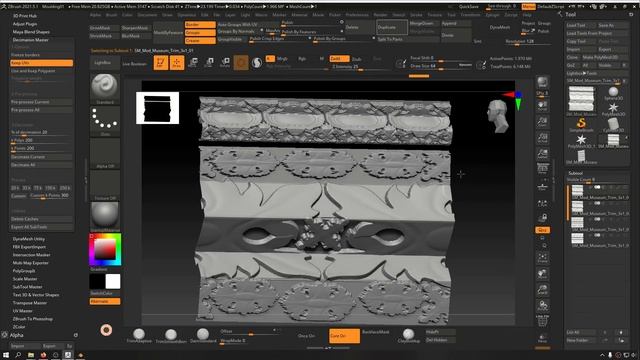640x360 pixels.
Task: Pick a color in the color picker square
Action: point(105,249)
